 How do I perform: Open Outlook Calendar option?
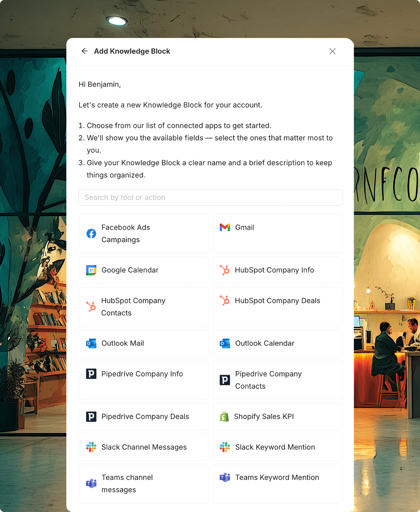click(x=277, y=343)
